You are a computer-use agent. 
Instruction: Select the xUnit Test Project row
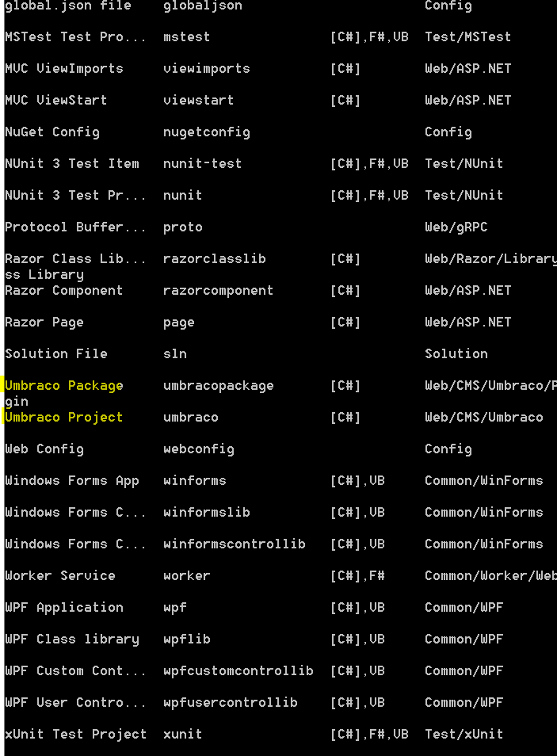click(279, 735)
